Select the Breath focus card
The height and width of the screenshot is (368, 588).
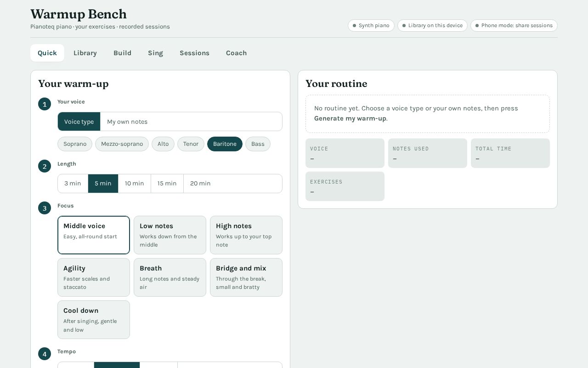click(x=170, y=277)
